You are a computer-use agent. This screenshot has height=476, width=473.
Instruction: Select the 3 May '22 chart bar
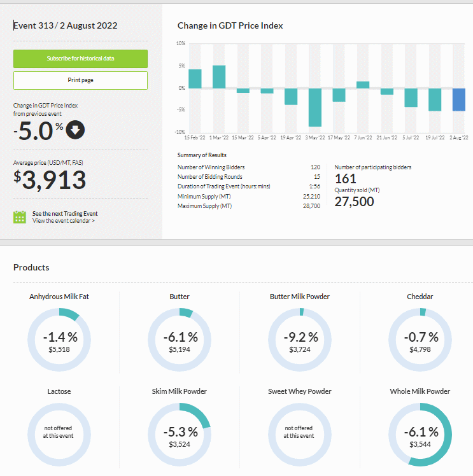click(315, 108)
